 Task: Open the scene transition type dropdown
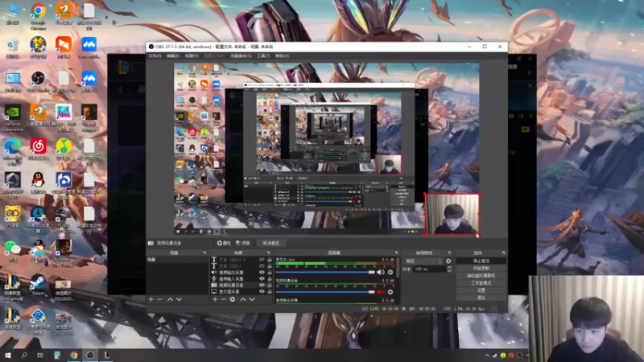[424, 261]
